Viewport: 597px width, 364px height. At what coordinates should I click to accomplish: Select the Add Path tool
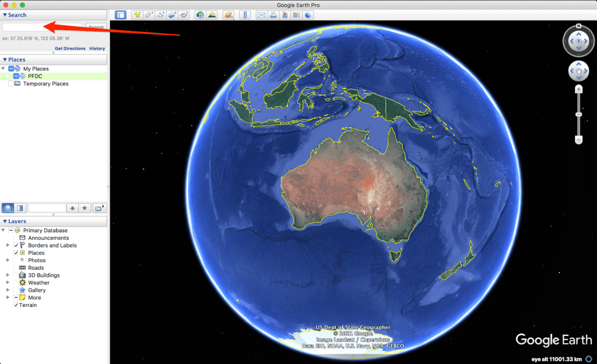pyautogui.click(x=161, y=15)
